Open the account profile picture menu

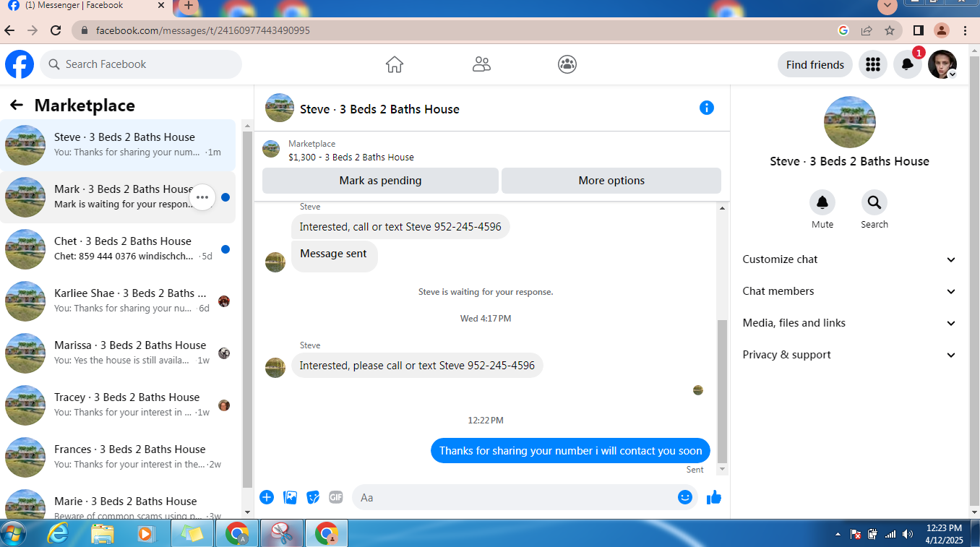[x=942, y=64]
